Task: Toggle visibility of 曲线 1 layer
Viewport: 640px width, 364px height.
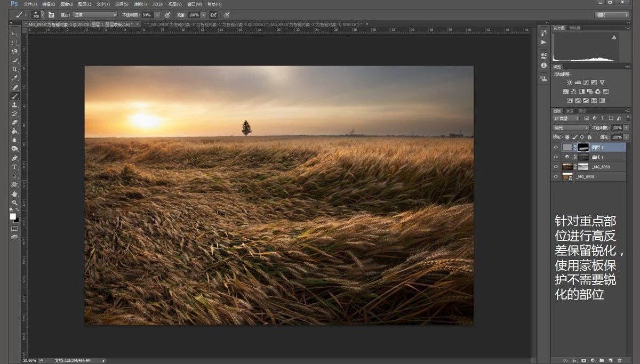Action: tap(556, 157)
